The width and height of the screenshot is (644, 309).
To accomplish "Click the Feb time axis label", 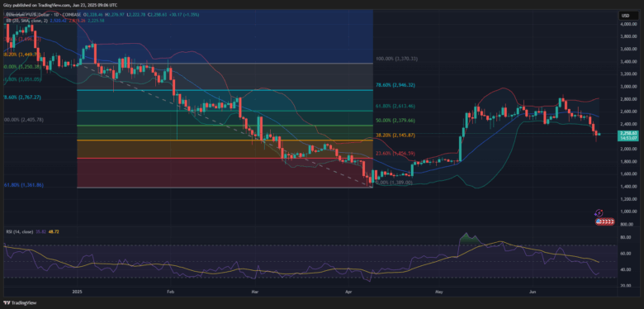I will point(171,292).
